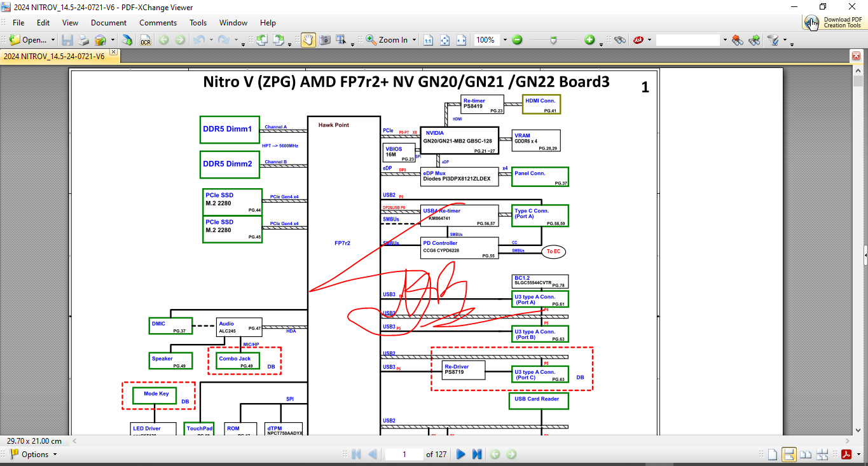Image resolution: width=868 pixels, height=466 pixels.
Task: Toggle continuous page layout
Action: coord(789,454)
